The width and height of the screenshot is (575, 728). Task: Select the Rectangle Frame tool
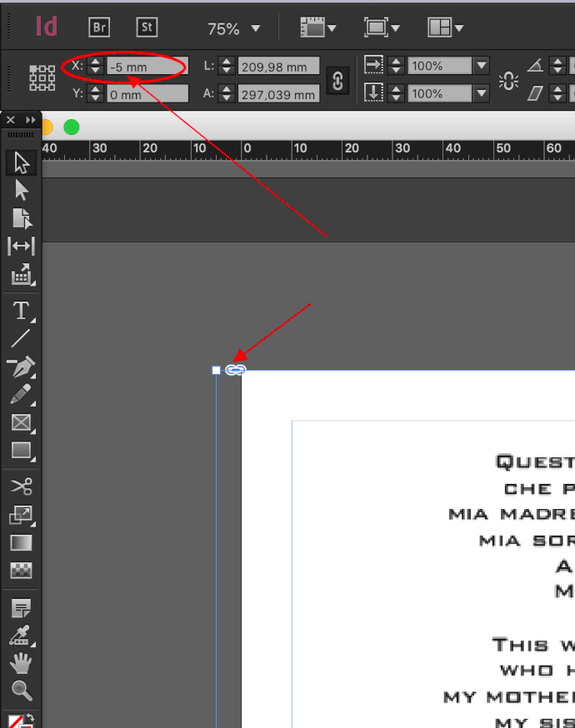click(22, 422)
